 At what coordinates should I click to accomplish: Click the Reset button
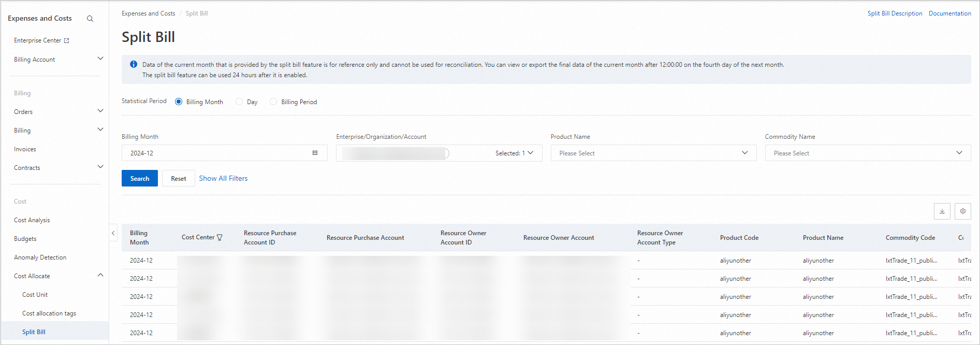tap(179, 178)
